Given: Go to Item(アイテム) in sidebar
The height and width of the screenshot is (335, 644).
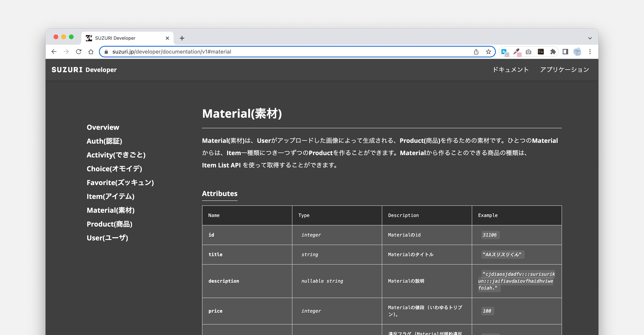Looking at the screenshot, I should pyautogui.click(x=110, y=197).
